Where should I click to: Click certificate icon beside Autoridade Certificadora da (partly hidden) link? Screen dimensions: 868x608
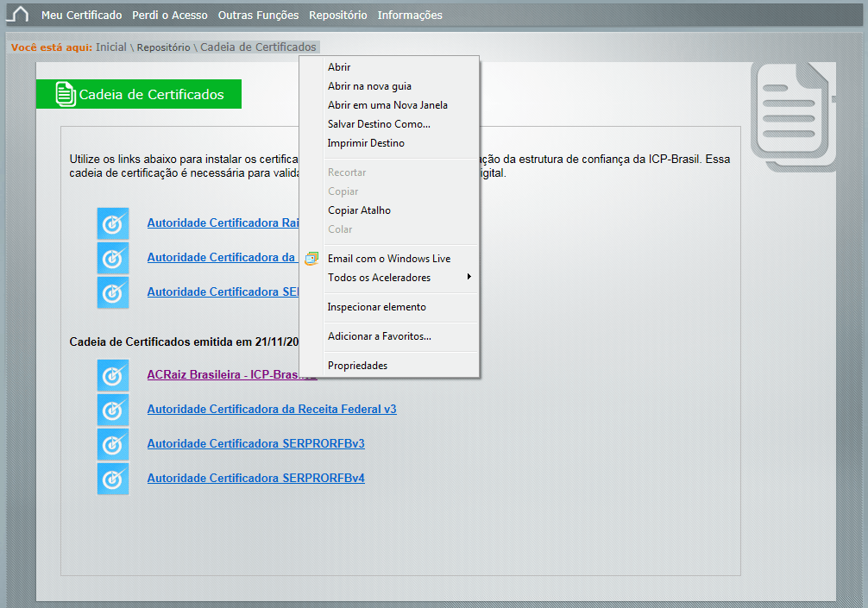pyautogui.click(x=113, y=258)
